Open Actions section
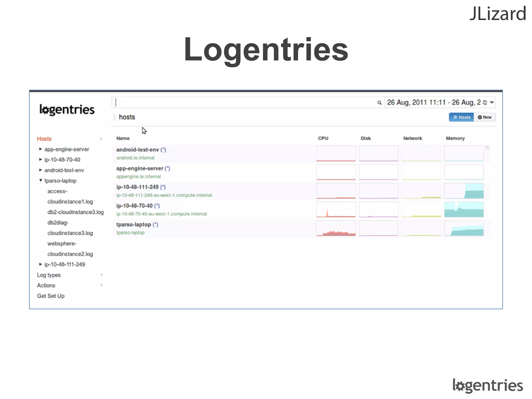The height and width of the screenshot is (399, 532). coord(46,285)
